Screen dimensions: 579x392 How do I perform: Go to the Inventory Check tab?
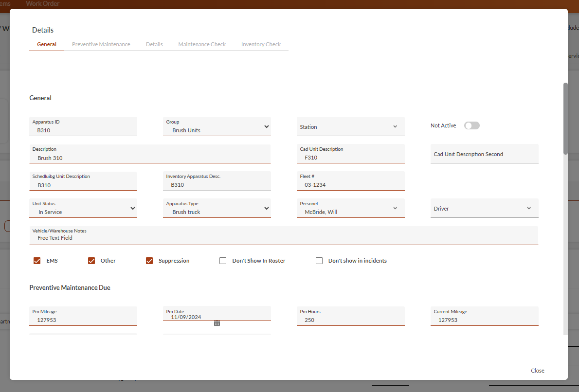pos(261,44)
